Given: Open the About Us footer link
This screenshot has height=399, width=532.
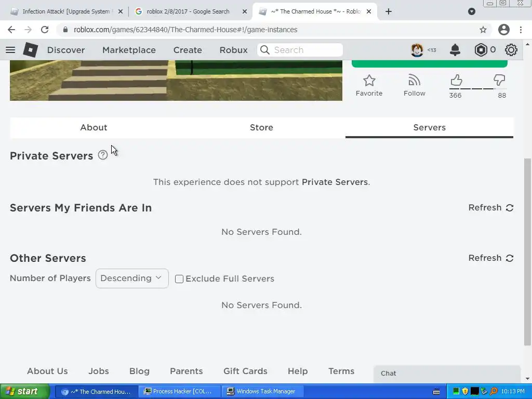Looking at the screenshot, I should click(x=47, y=371).
